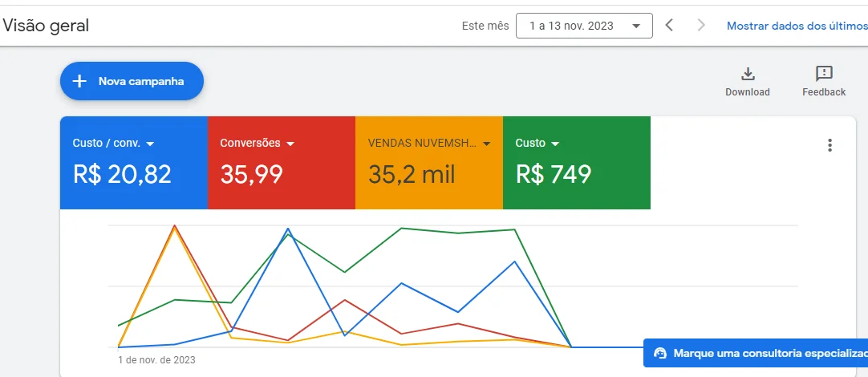Expand the VENDAS NUVEMSH metric dropdown
868x377 pixels.
487,144
